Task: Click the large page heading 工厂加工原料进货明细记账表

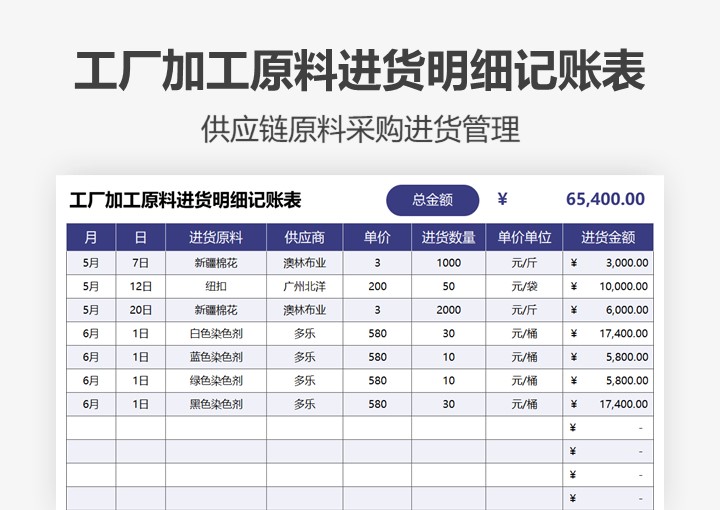Action: pyautogui.click(x=360, y=71)
